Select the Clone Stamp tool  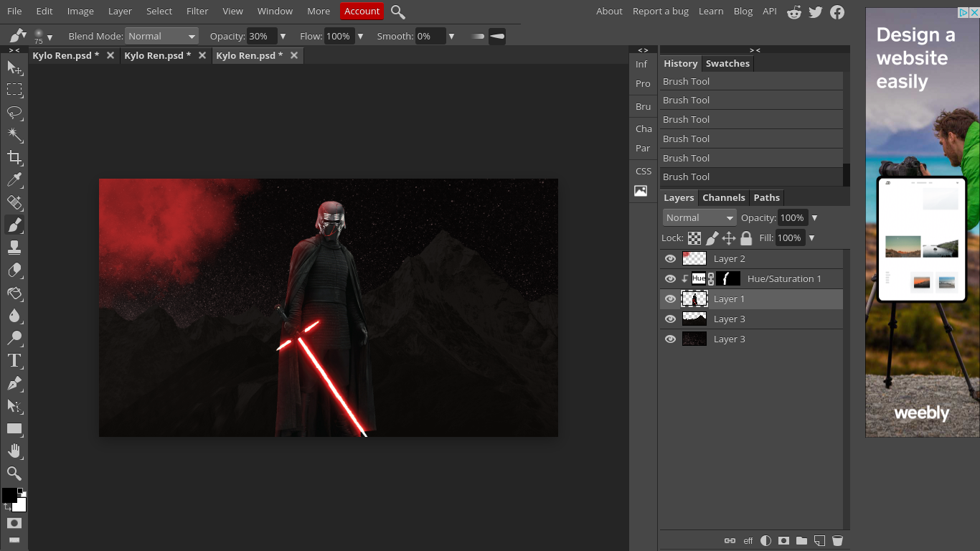pos(14,248)
